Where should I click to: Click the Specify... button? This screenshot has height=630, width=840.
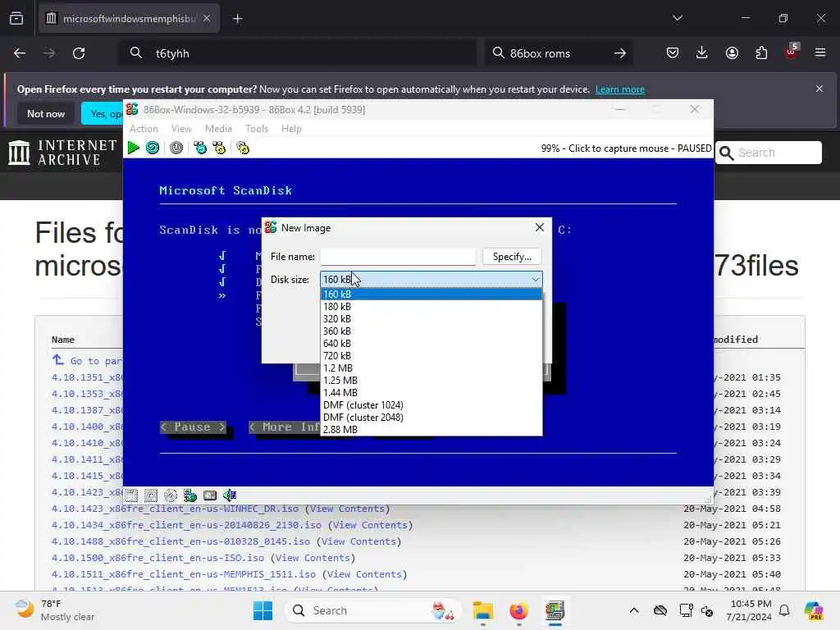[x=512, y=257]
